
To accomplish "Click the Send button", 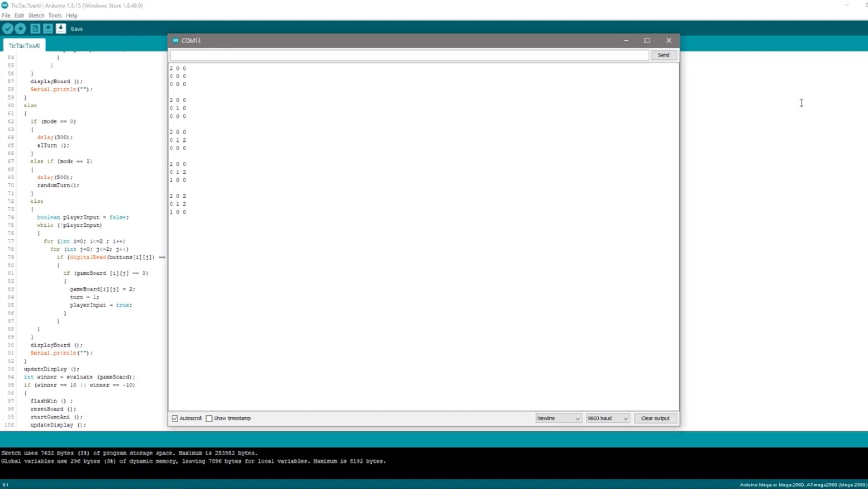I will tap(663, 55).
